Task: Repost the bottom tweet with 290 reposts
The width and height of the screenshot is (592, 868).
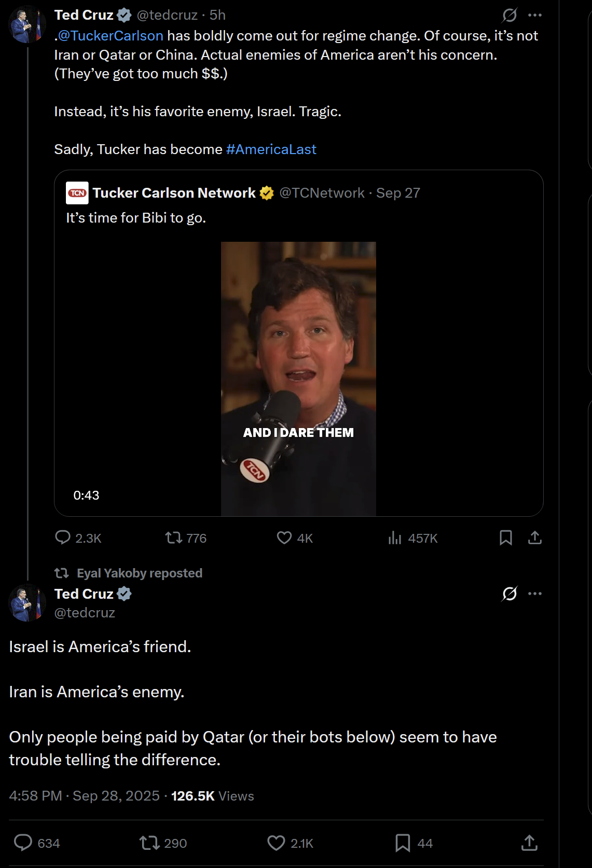Action: [x=149, y=843]
